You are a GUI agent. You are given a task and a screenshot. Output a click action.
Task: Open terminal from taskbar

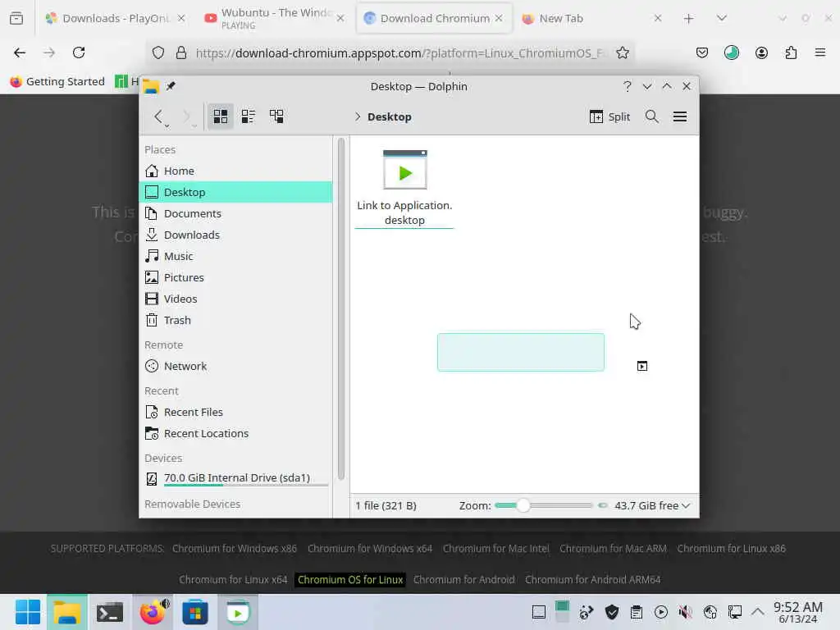pos(110,612)
